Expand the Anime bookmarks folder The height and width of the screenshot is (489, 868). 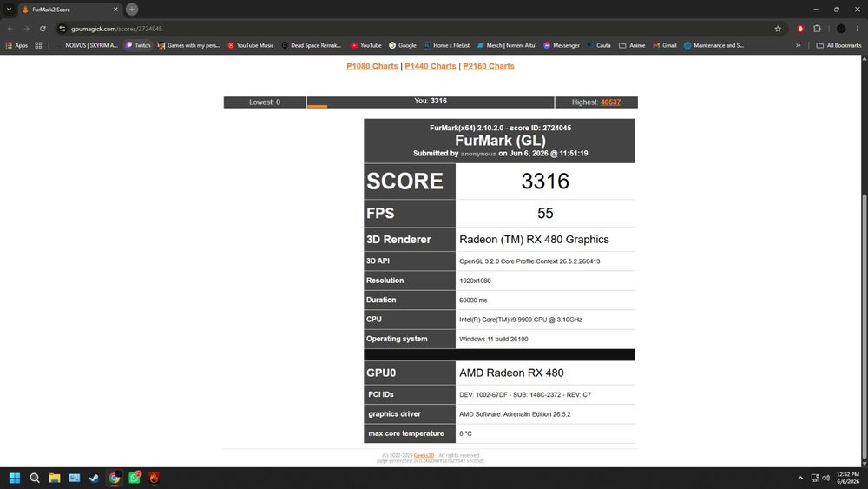pyautogui.click(x=632, y=45)
